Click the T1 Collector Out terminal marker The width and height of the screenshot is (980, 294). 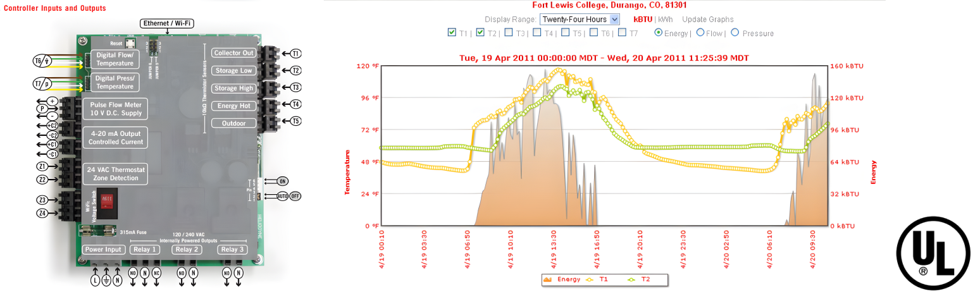point(296,54)
